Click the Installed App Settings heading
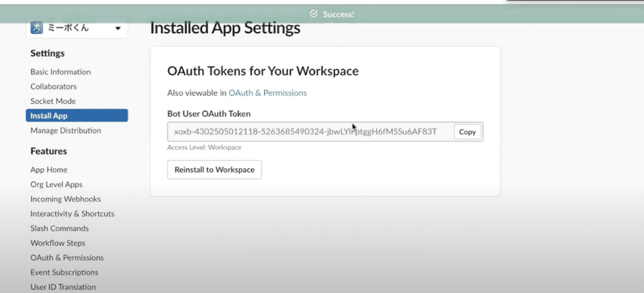 tap(225, 28)
